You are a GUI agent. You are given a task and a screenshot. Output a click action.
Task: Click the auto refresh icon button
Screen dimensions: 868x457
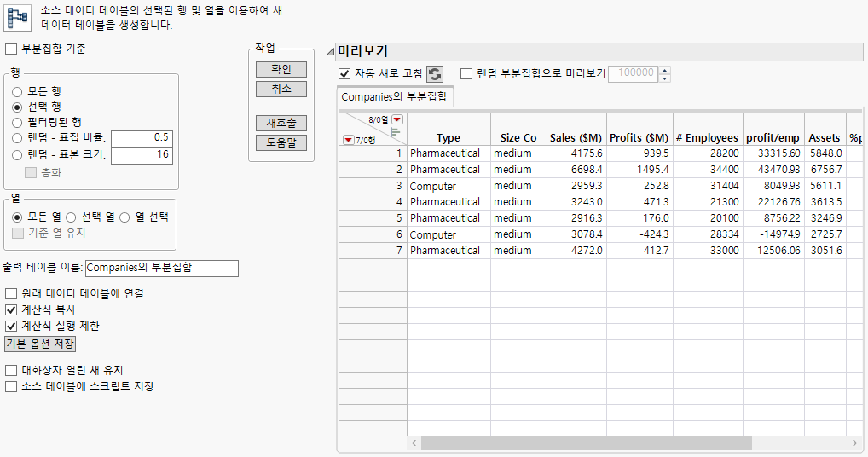435,73
